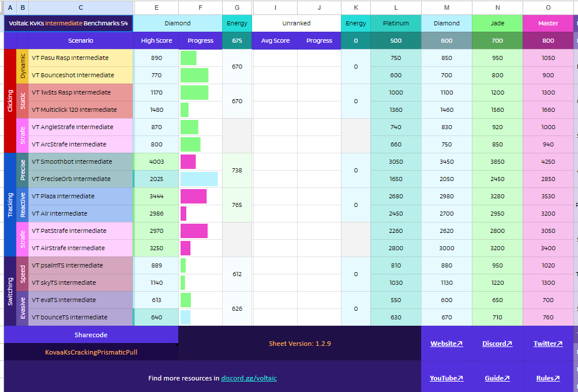Click the VT AirStrafe Intermediate scenario
Viewport: 578px width, 392px height.
coord(81,248)
